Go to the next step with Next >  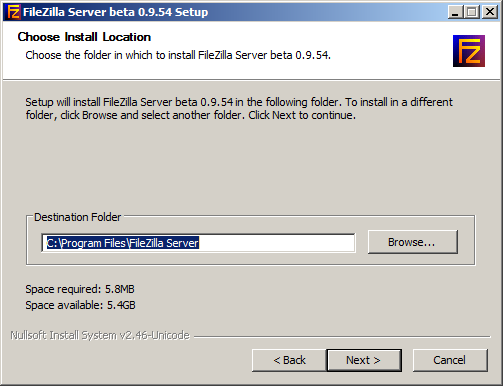[364, 360]
